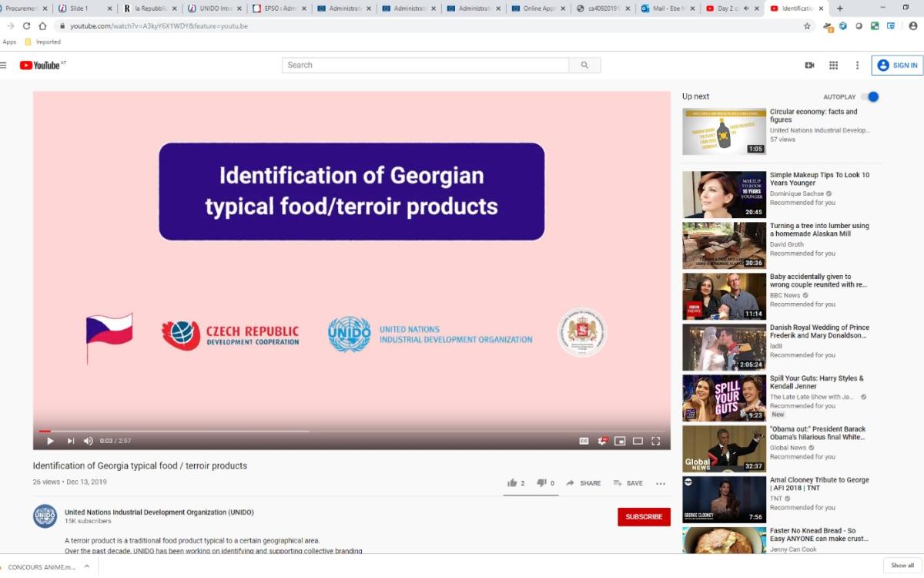Open player settings gear icon
This screenshot has height=578, width=924.
coord(602,441)
